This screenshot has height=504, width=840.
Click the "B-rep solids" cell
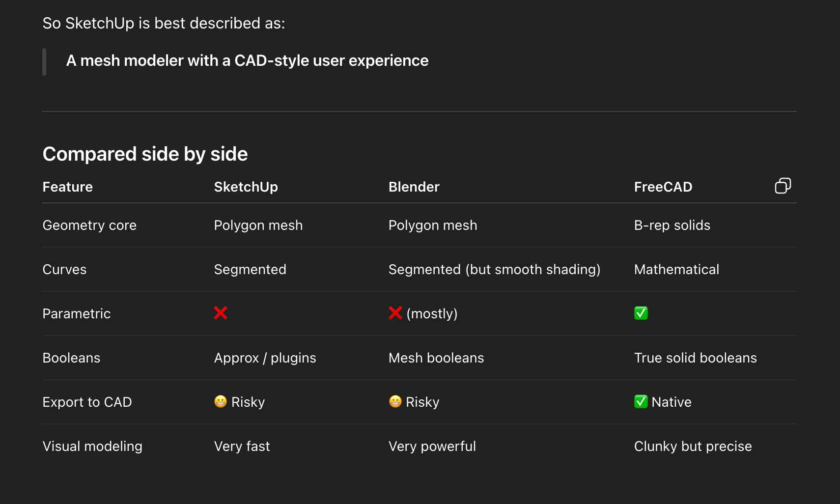[x=672, y=225]
